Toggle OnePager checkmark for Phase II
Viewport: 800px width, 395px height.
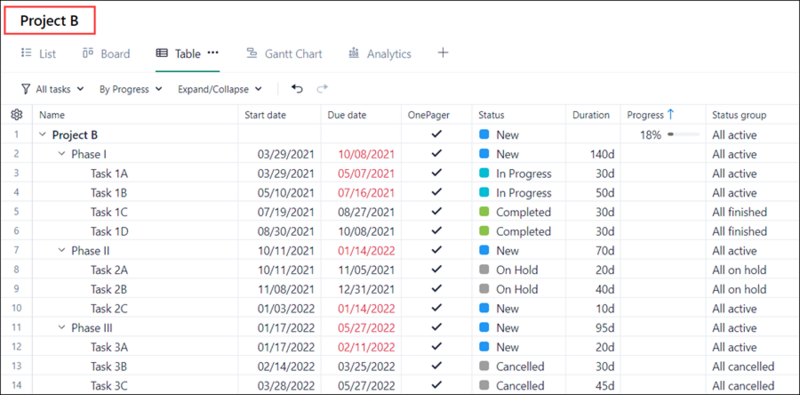click(x=436, y=250)
